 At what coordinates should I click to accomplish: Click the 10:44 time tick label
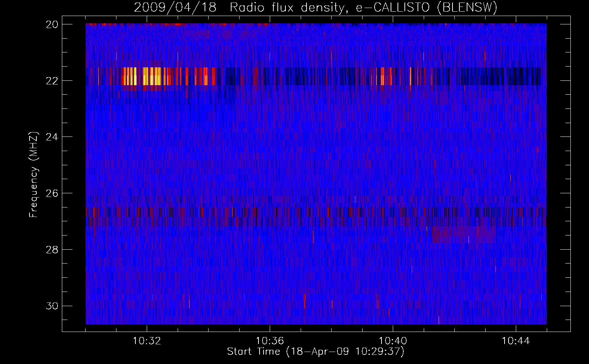pos(516,341)
